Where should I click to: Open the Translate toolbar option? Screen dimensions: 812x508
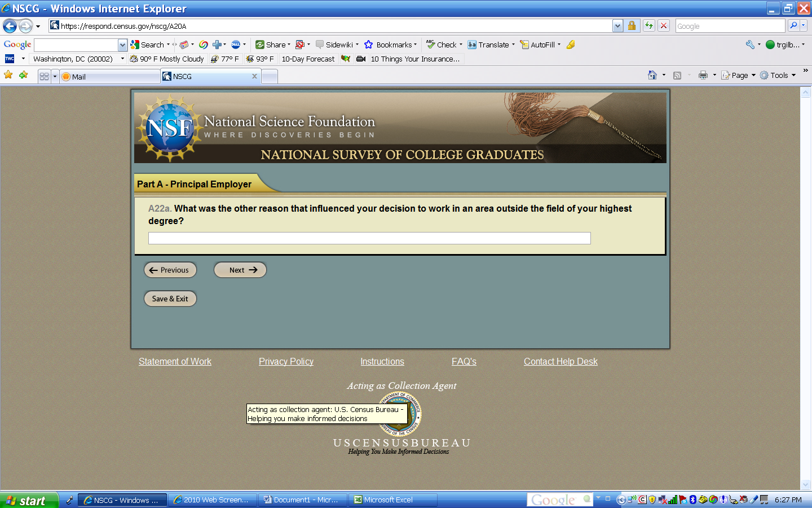[489, 45]
